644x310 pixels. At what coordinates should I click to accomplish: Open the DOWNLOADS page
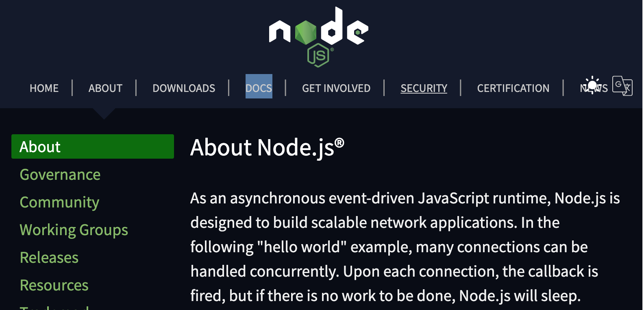pos(184,88)
